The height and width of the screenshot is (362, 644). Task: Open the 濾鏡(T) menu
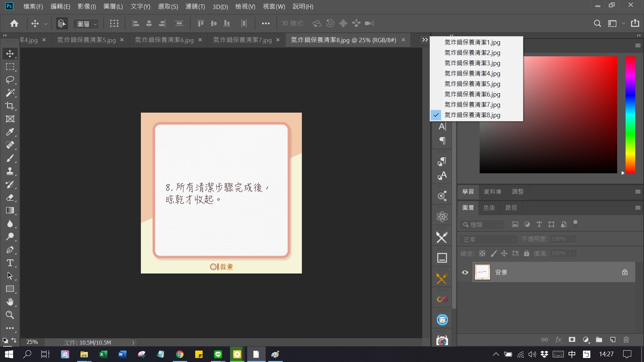point(195,6)
